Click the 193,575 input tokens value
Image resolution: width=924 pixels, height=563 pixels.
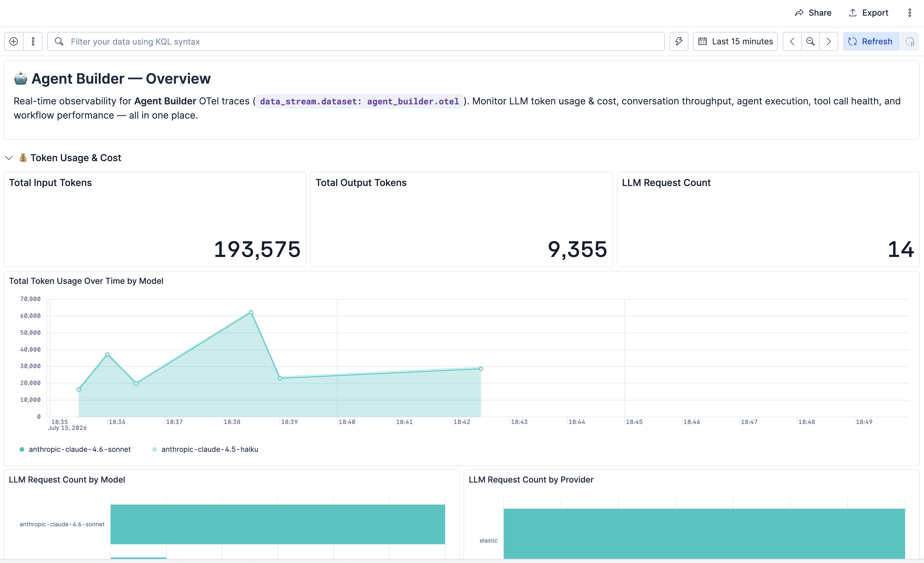tap(257, 249)
